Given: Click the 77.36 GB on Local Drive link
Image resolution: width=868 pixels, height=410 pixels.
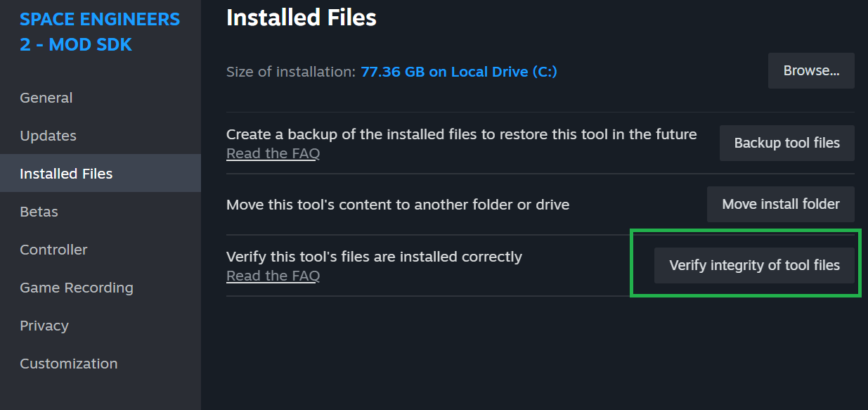Looking at the screenshot, I should click(458, 72).
